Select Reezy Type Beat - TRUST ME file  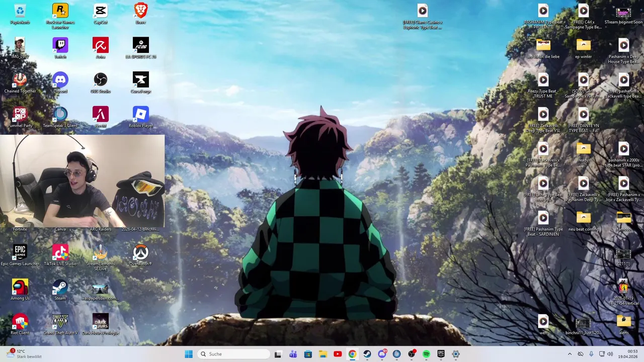[543, 85]
